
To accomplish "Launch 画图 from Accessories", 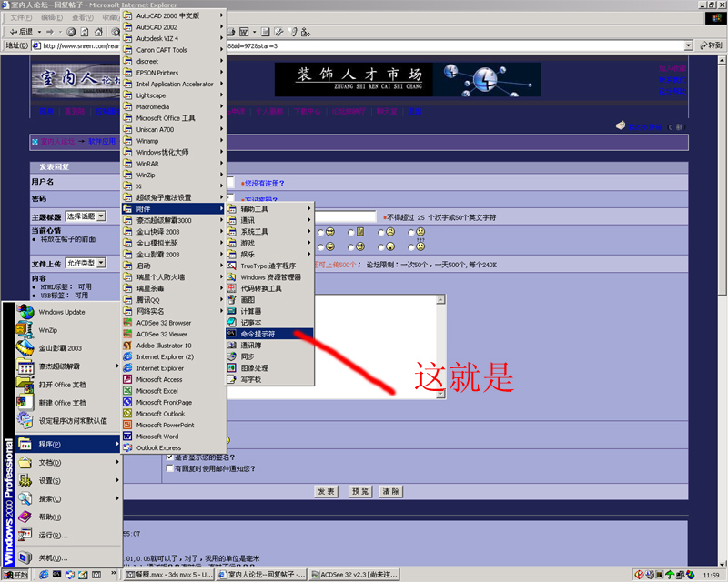I will [269, 300].
